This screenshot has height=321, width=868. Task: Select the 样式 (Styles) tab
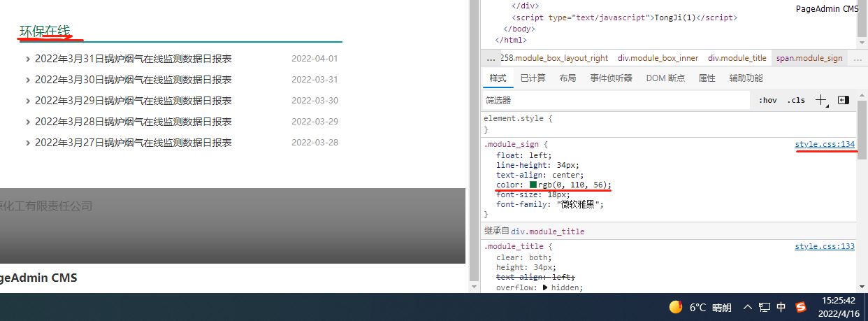coord(498,78)
